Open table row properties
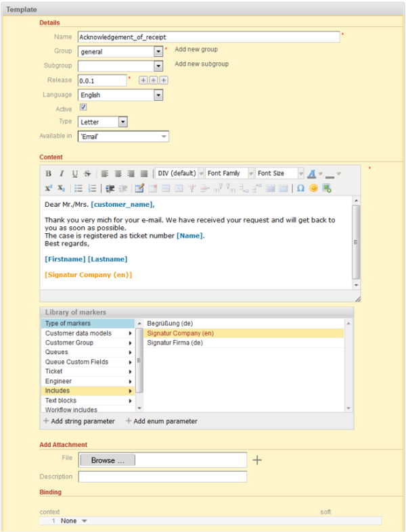 (166, 189)
